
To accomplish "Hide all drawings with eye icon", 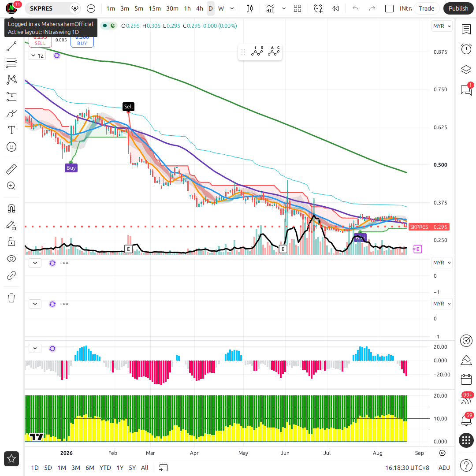I will pos(11,259).
